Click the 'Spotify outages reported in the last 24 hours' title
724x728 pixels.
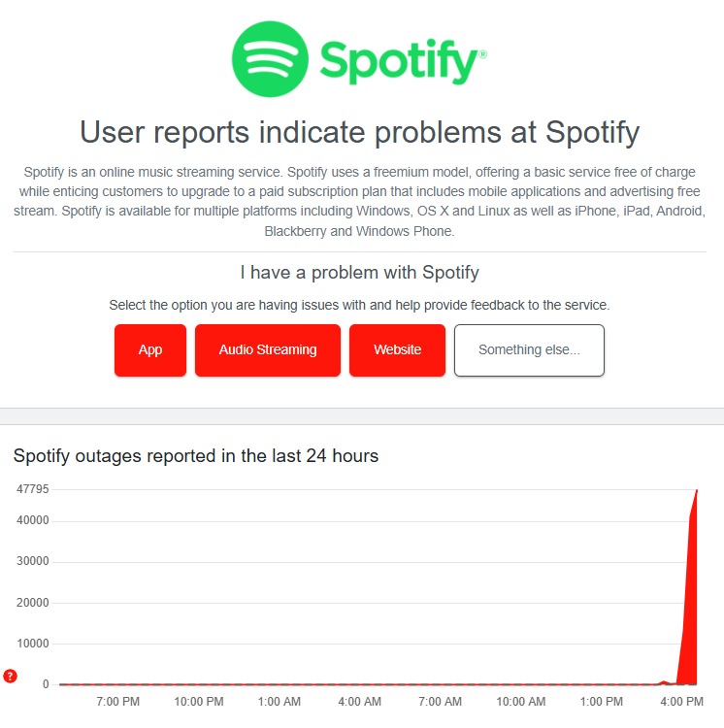(x=196, y=456)
